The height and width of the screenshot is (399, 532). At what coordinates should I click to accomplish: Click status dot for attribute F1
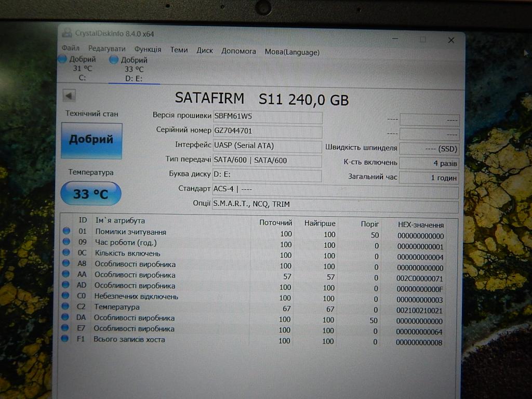click(65, 339)
